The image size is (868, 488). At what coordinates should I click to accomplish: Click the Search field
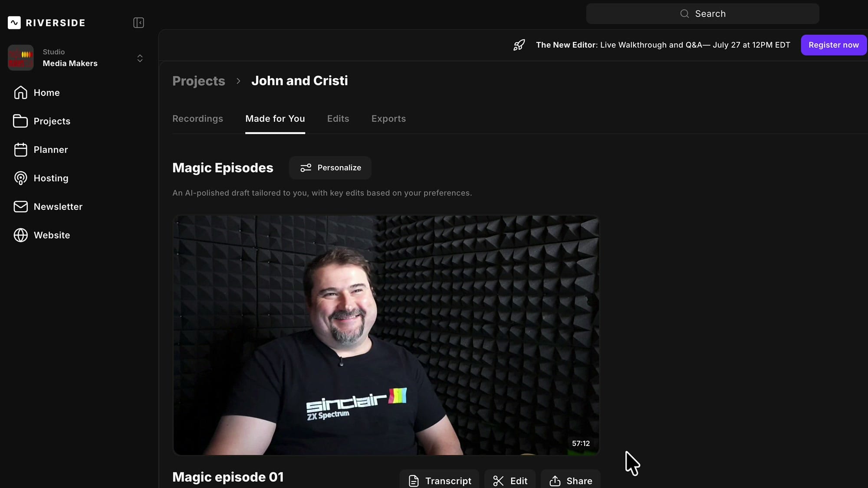coord(703,13)
